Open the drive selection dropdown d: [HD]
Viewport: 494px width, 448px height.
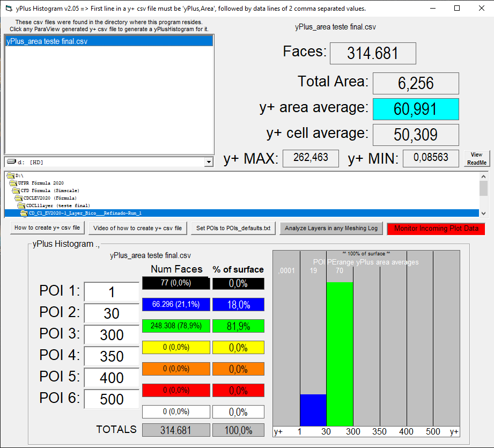pos(209,162)
